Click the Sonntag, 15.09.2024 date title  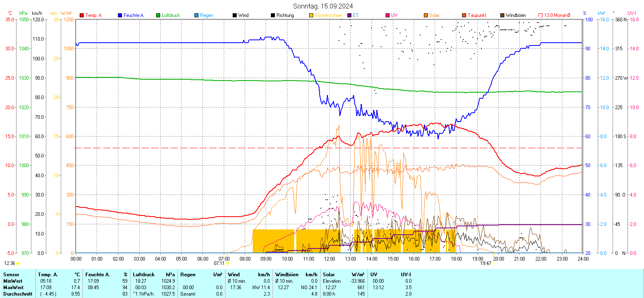pos(323,6)
